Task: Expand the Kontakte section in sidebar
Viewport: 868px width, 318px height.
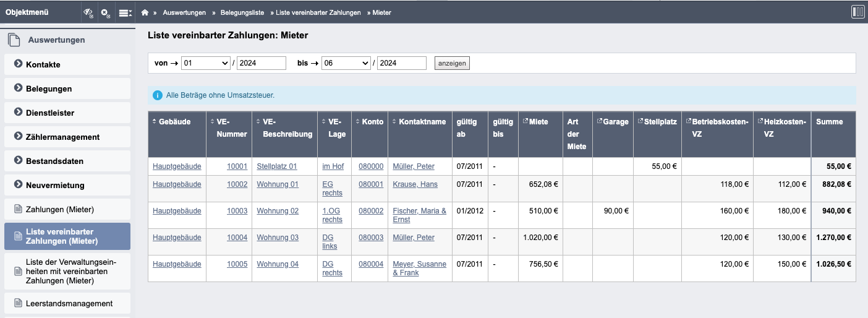Action: [18, 64]
